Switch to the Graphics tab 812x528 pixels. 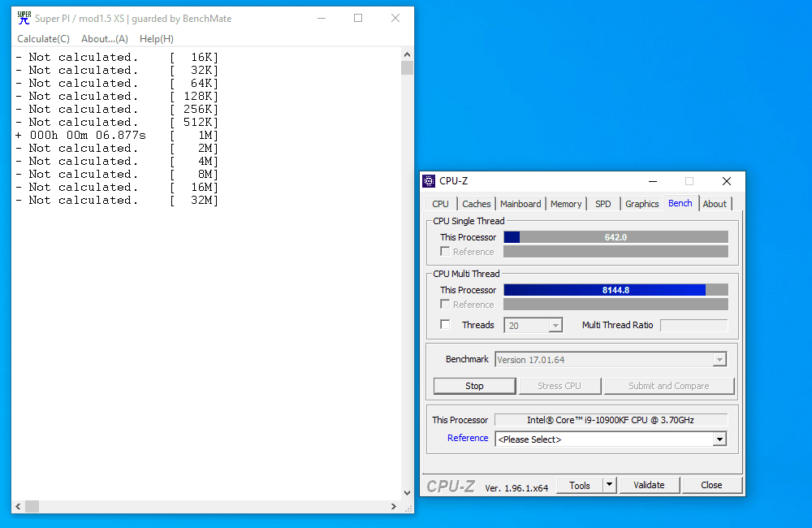(641, 204)
